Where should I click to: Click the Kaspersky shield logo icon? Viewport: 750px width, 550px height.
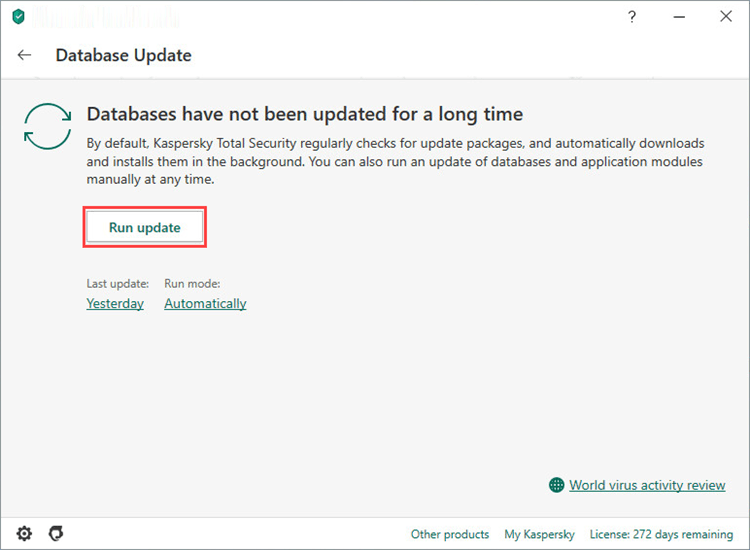18,17
